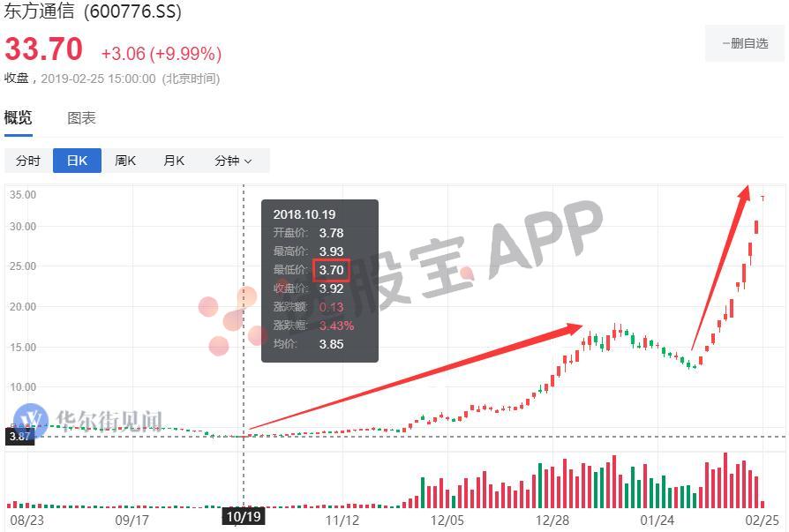
Task: Click the 一删自选 remove watchlist button
Action: [745, 43]
